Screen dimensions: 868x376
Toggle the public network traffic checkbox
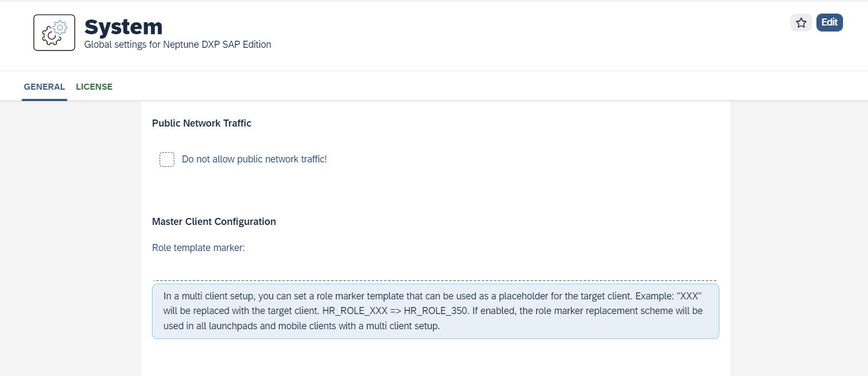click(167, 159)
